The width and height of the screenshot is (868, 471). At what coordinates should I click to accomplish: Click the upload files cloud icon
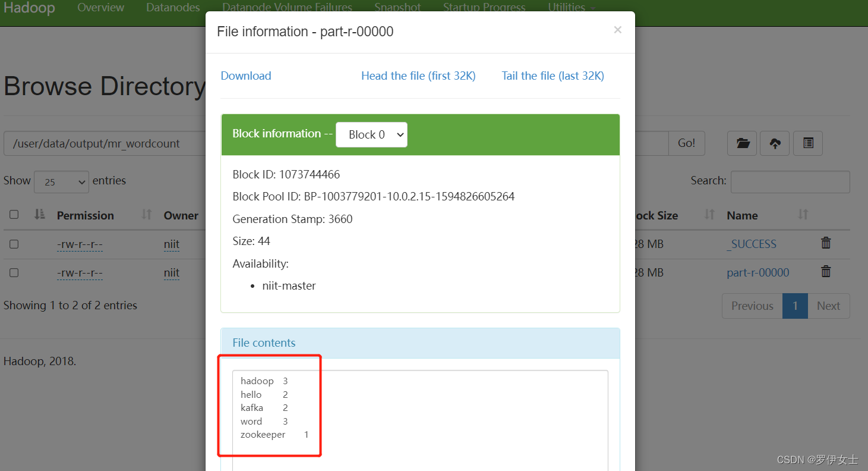click(775, 143)
